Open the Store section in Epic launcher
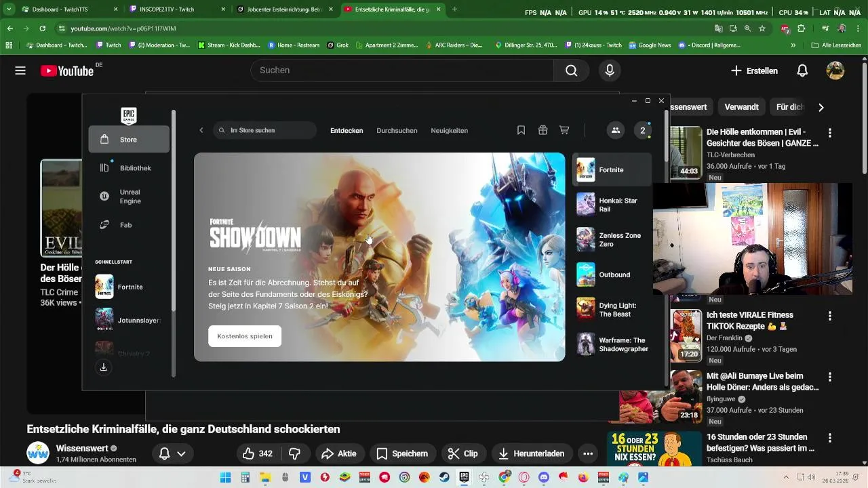 click(129, 139)
